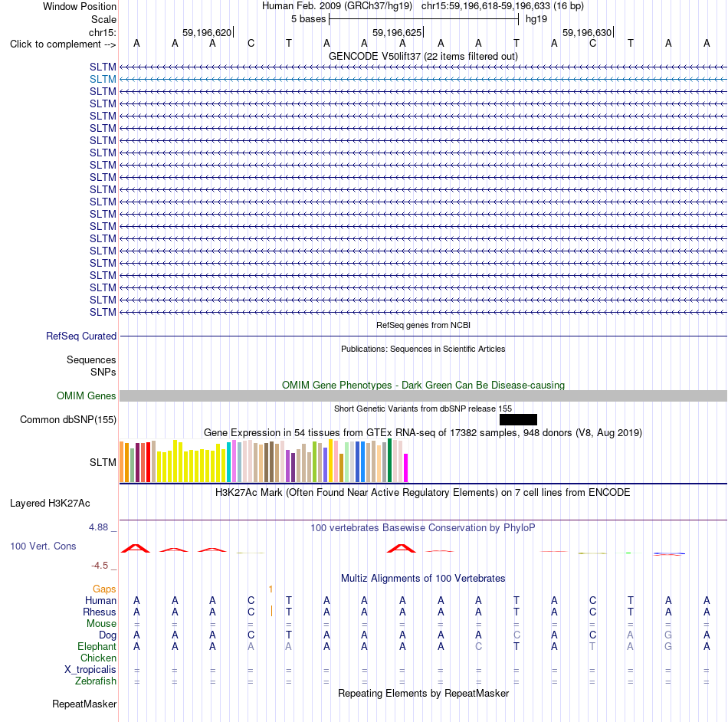Select the X_tropicalis alignment row label
Image resolution: width=728 pixels, height=722 pixels.
(x=90, y=670)
